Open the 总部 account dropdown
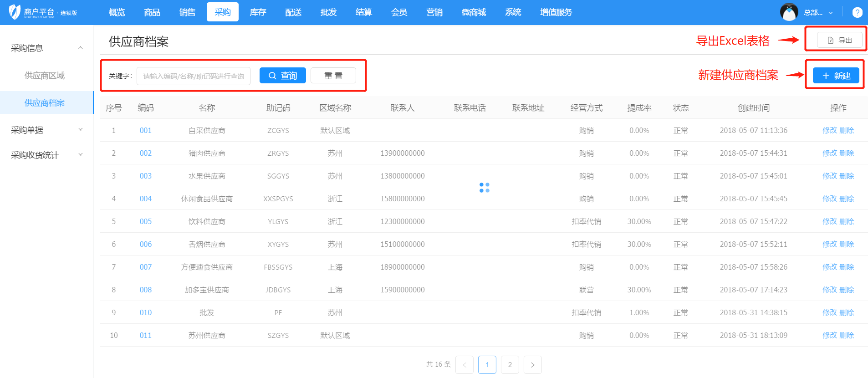The height and width of the screenshot is (378, 868). 818,12
